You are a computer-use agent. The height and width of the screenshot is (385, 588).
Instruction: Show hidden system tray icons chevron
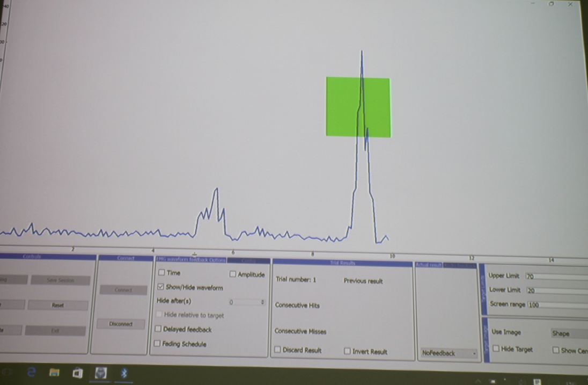479,381
